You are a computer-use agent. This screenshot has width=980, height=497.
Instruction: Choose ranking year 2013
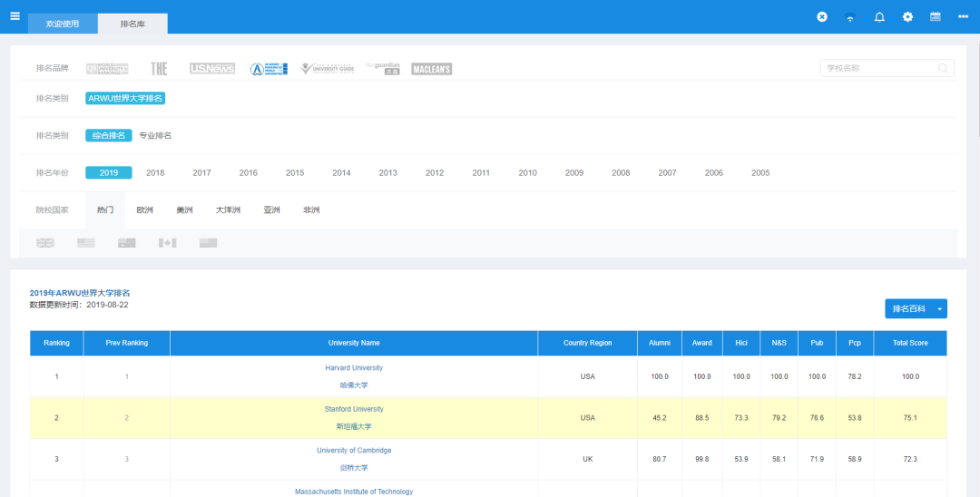[388, 173]
